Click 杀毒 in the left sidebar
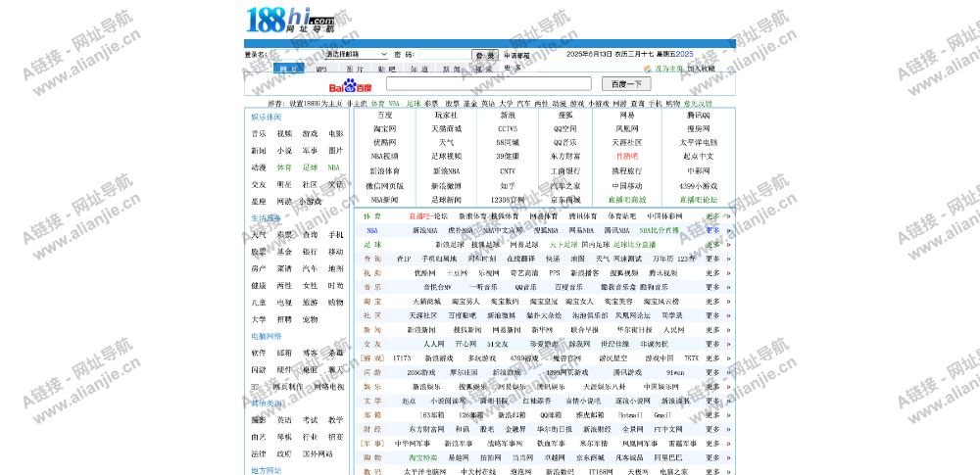 [335, 354]
